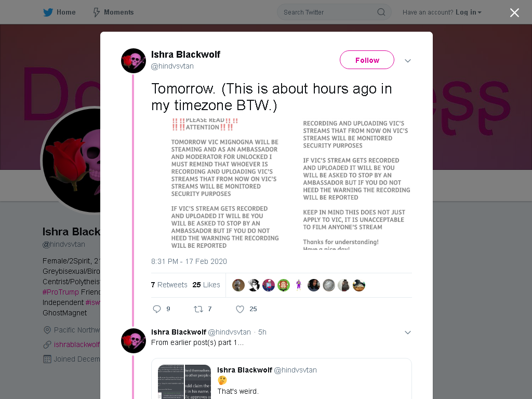Open quoted tweet saying That's weird
This screenshot has height=399, width=532.
click(x=281, y=379)
